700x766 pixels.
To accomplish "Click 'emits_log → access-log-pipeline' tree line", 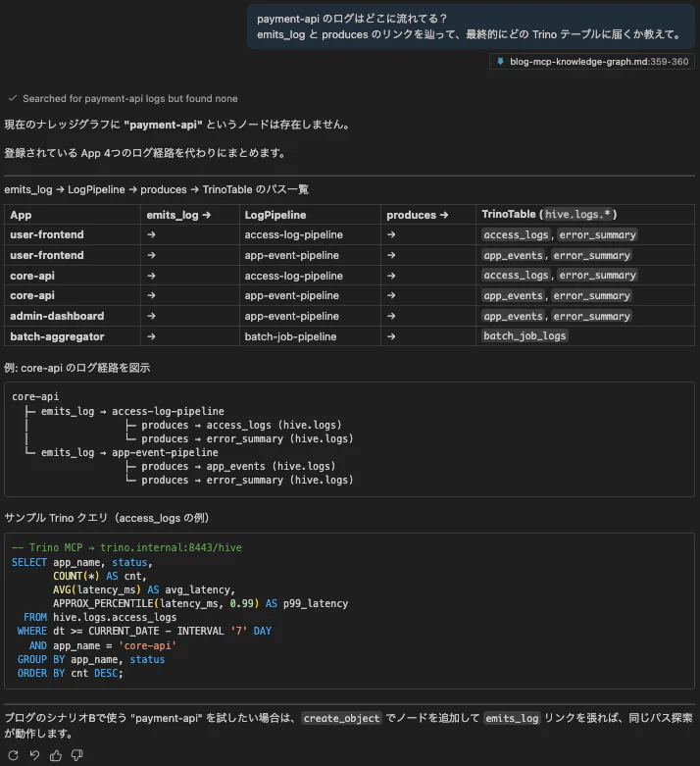I will coord(132,411).
